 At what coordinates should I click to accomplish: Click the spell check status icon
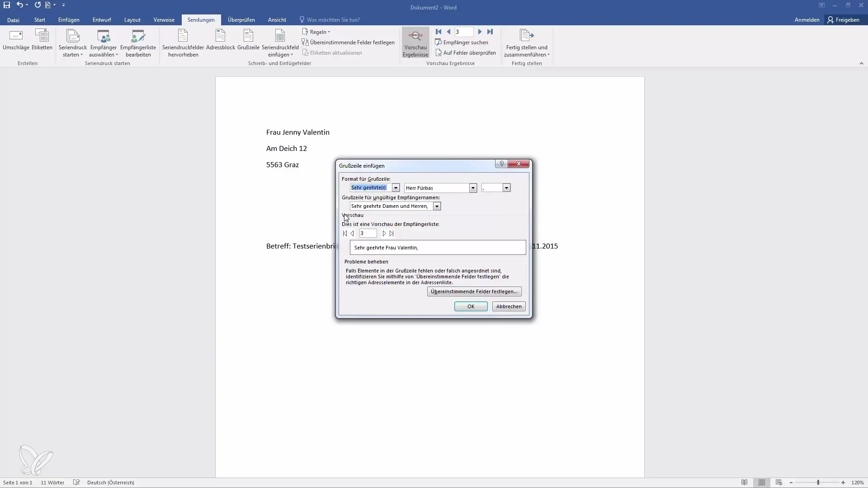[76, 483]
